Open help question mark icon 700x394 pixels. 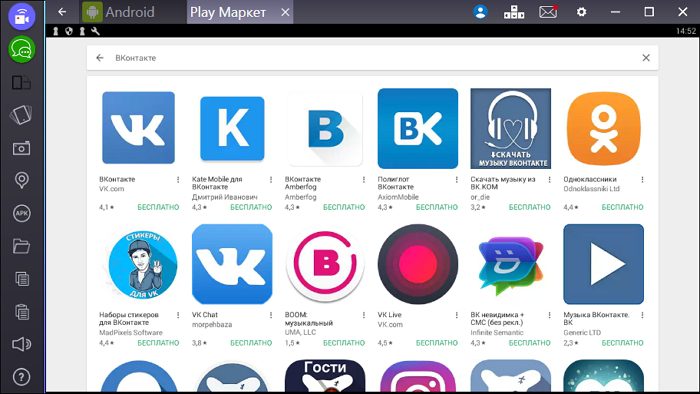(21, 377)
